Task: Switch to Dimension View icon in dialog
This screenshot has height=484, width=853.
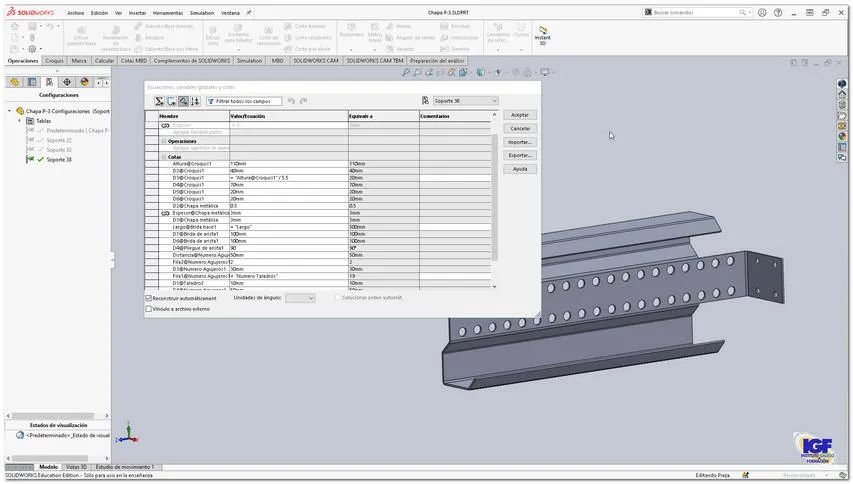Action: click(183, 101)
